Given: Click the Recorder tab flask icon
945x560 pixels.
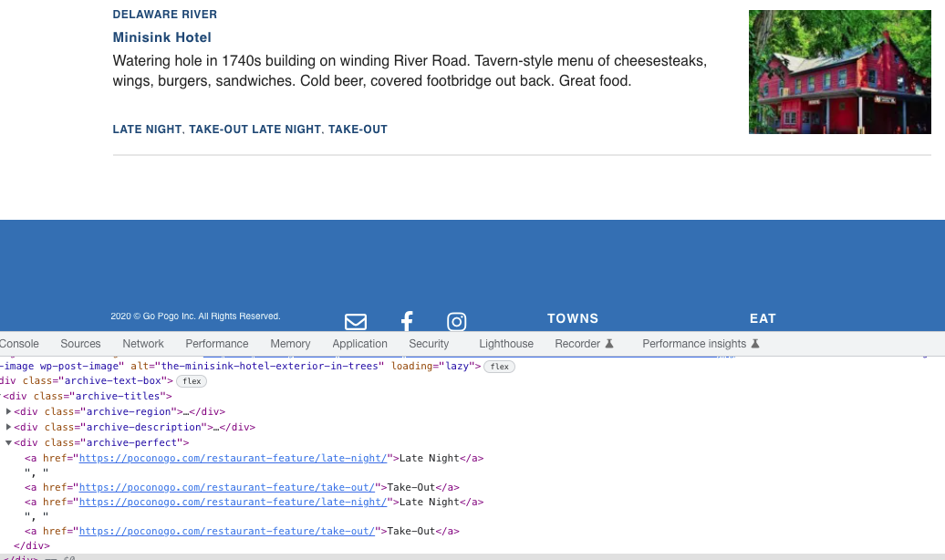Looking at the screenshot, I should 609,344.
